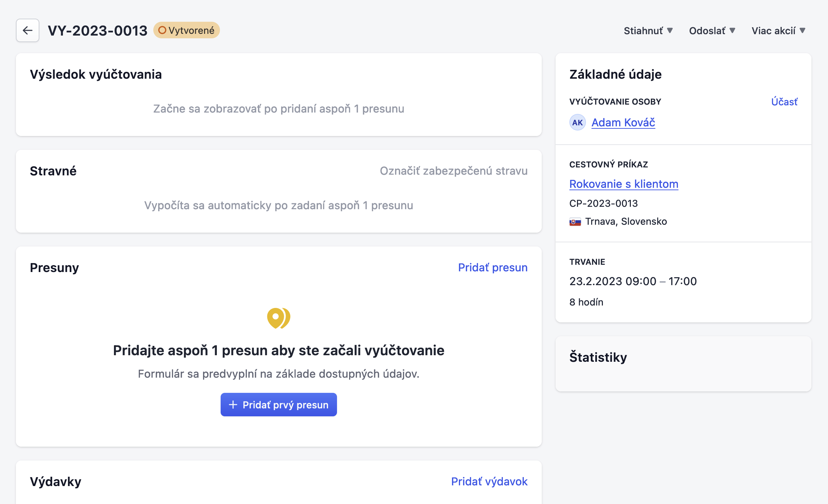Expand the Viac akcií menu

coord(778,31)
